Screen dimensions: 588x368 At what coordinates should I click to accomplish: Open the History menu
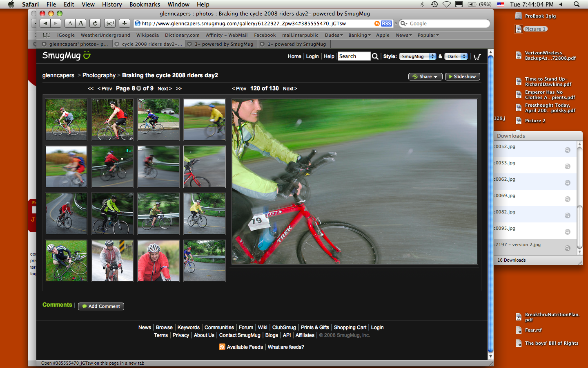111,4
